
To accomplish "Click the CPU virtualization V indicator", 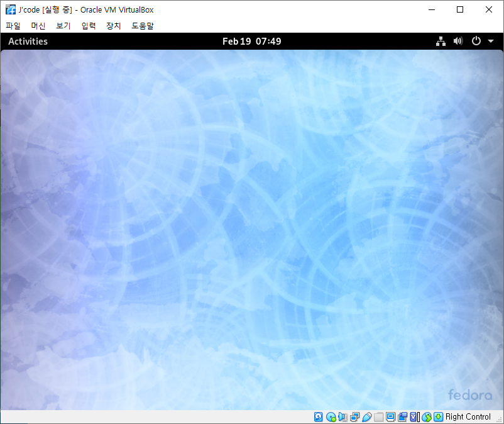I will coord(414,417).
